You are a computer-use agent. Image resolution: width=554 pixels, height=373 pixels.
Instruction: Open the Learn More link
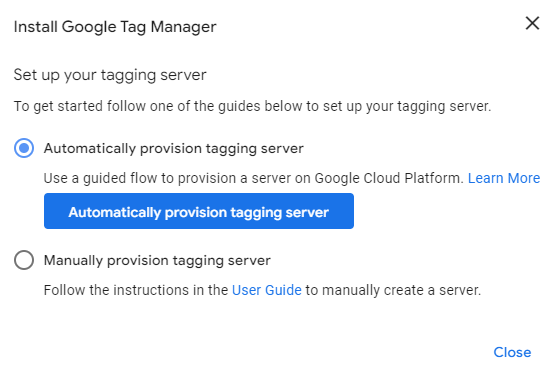click(x=504, y=178)
